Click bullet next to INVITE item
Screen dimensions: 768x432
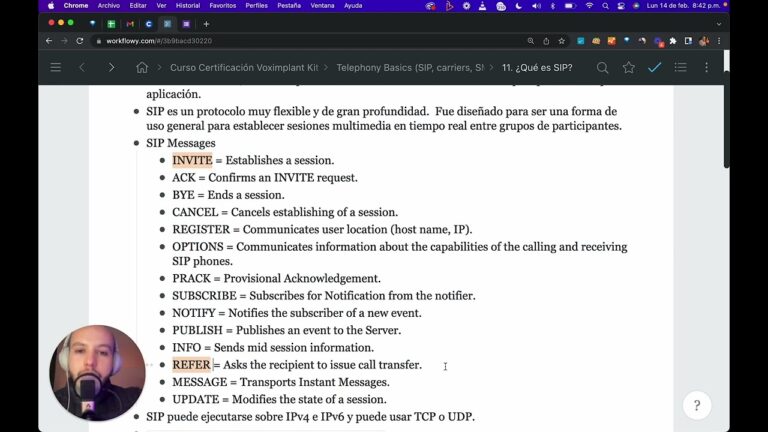click(163, 161)
